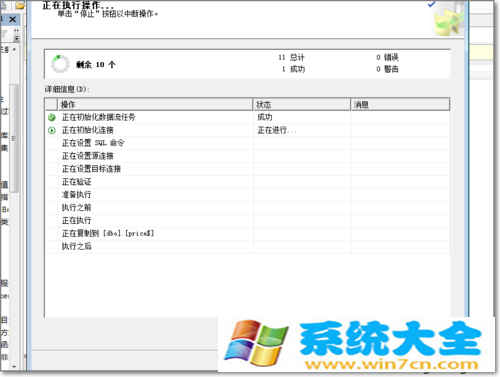
Task: Click the 正在执行操作... heading
Action: click(x=78, y=5)
